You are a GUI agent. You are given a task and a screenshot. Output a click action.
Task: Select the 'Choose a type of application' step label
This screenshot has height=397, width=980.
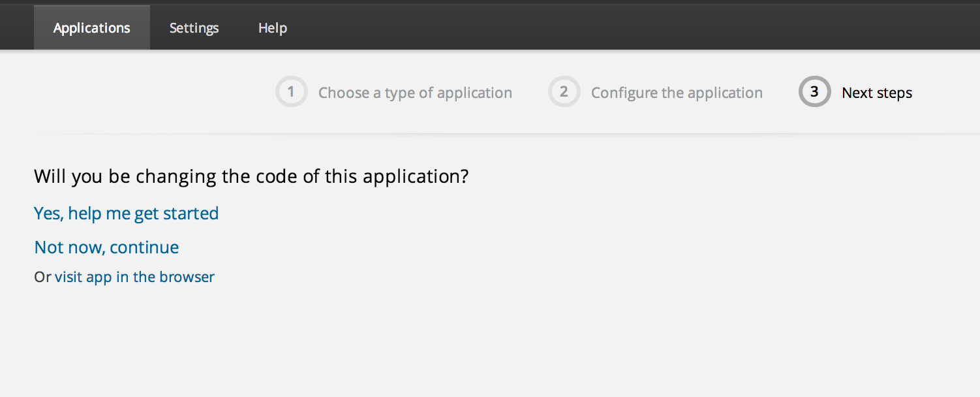coord(415,93)
